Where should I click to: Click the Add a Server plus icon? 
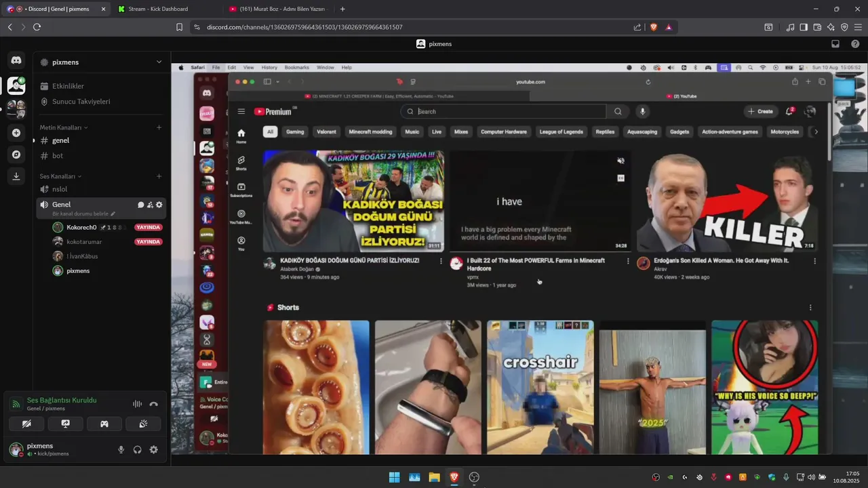(16, 133)
